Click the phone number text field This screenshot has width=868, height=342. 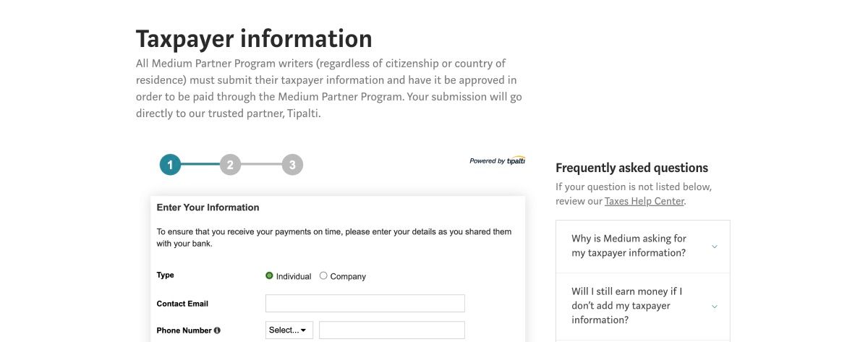391,330
